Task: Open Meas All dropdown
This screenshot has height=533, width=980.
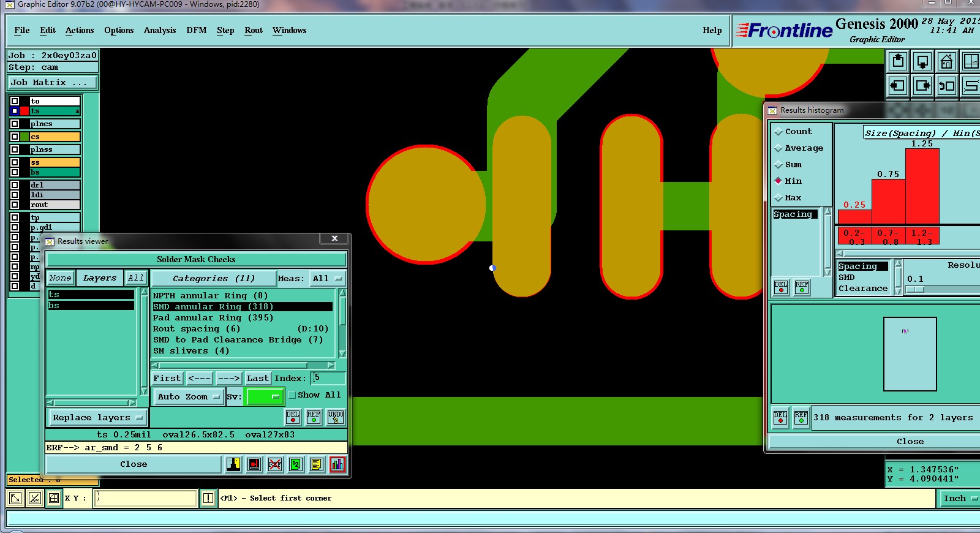Action: pos(327,278)
